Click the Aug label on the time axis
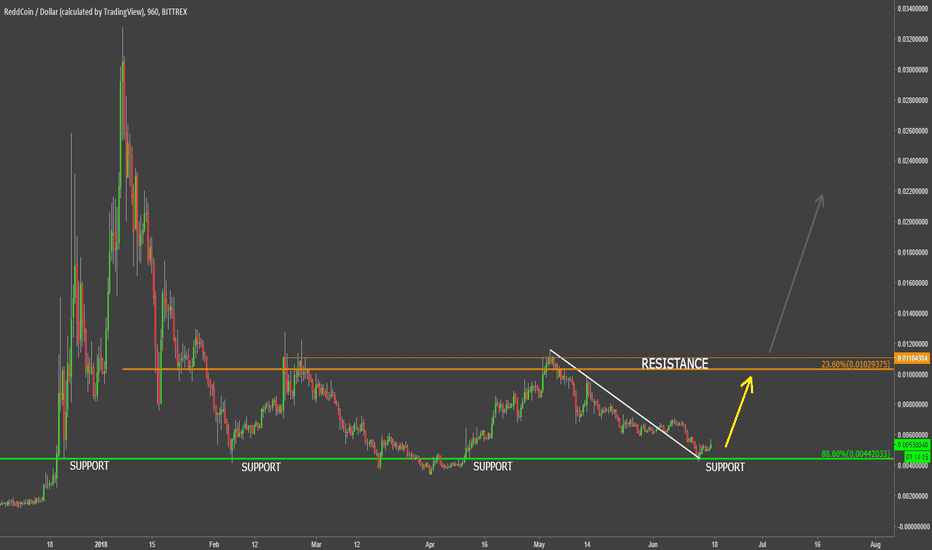Screen dimensions: 932x550 (x=875, y=544)
